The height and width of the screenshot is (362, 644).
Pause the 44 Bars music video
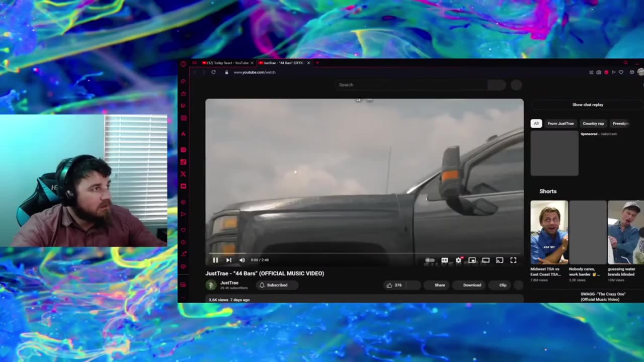(x=215, y=260)
